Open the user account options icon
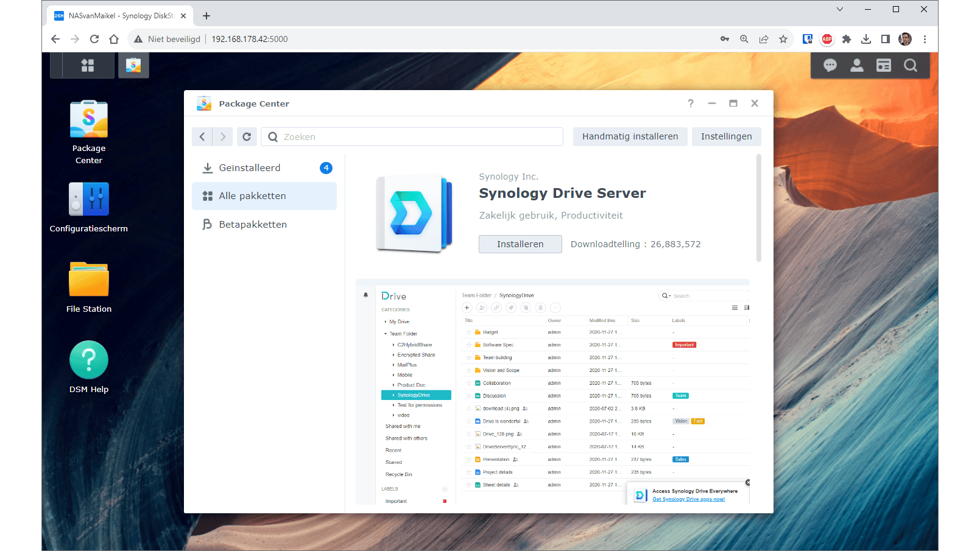This screenshot has width=980, height=551. tap(856, 65)
